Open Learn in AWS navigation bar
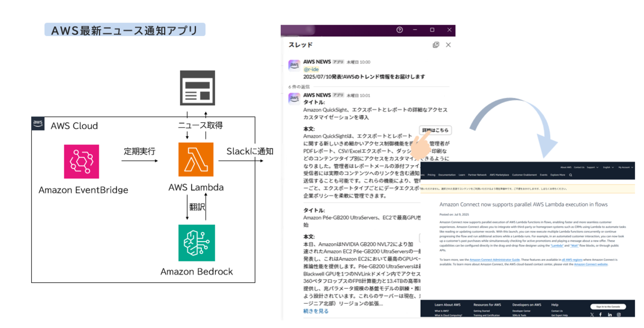Image resolution: width=644 pixels, height=328 pixels. 462,175
